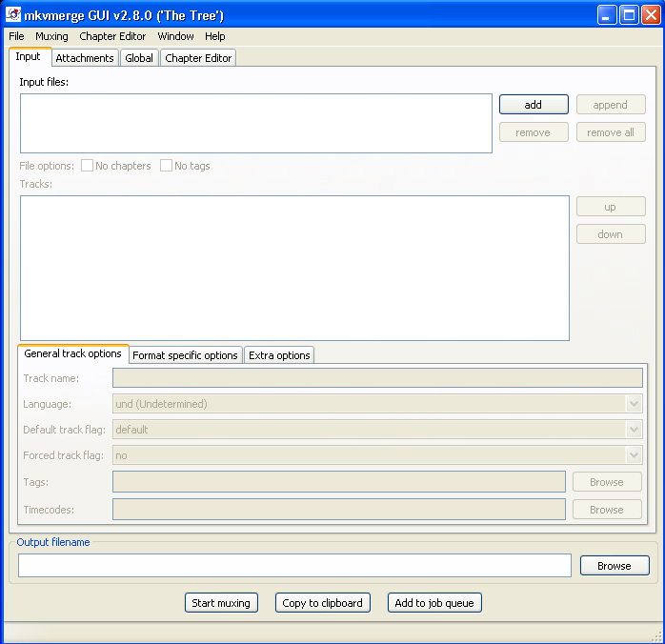Viewport: 665px width, 644px height.
Task: Click Browse next to Timecodes
Action: coord(607,509)
